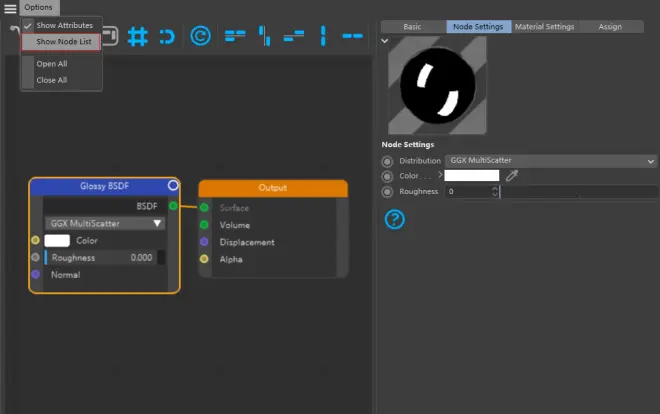This screenshot has height=414, width=660.
Task: Switch to the Material Settings tab
Action: coord(545,27)
